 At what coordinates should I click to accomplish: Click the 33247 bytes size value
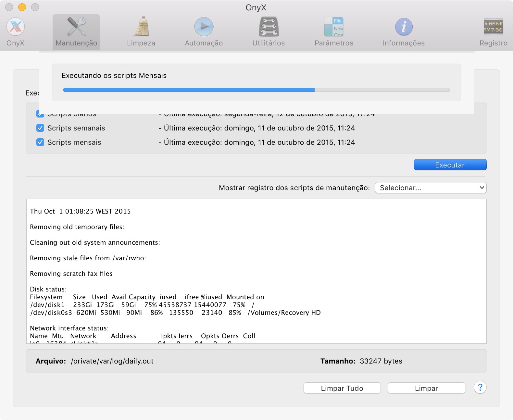pyautogui.click(x=381, y=361)
